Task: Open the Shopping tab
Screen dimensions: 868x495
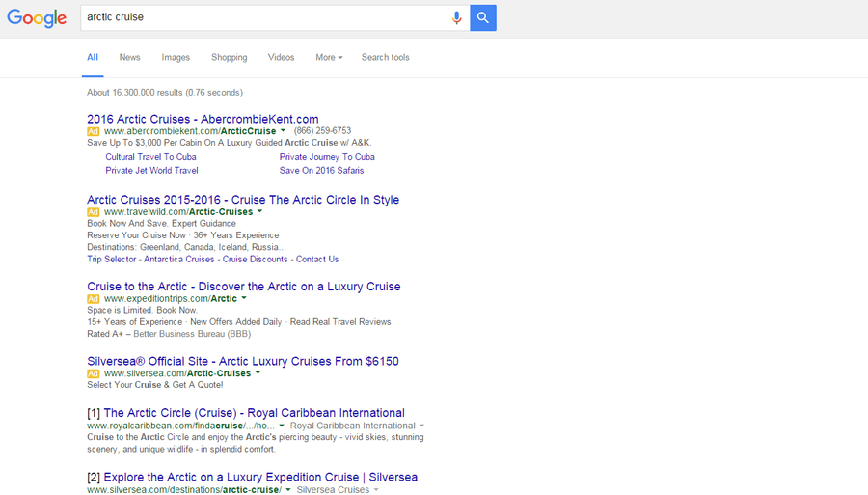Action: coord(230,57)
